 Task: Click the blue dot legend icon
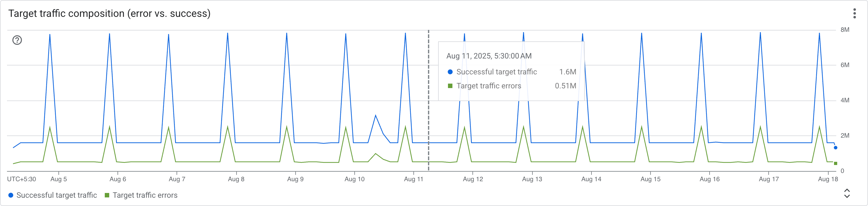click(11, 195)
